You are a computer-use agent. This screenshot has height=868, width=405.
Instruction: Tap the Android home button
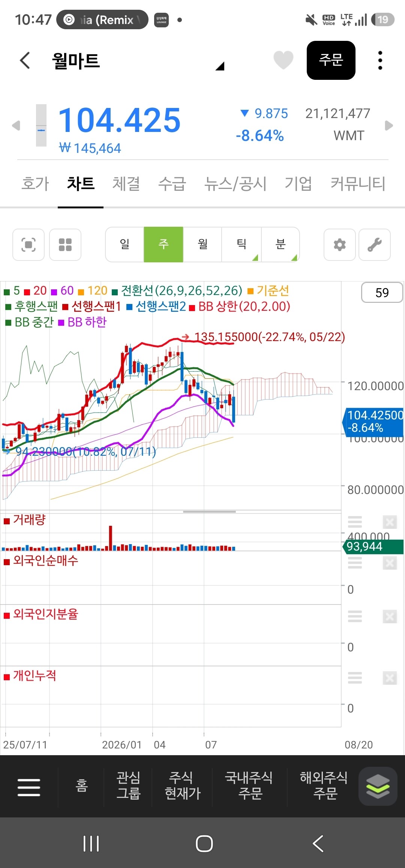click(204, 844)
